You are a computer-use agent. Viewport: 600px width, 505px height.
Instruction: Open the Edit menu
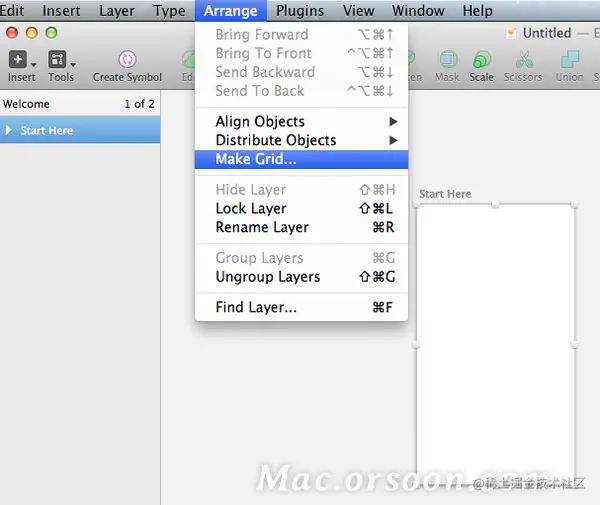click(x=11, y=11)
